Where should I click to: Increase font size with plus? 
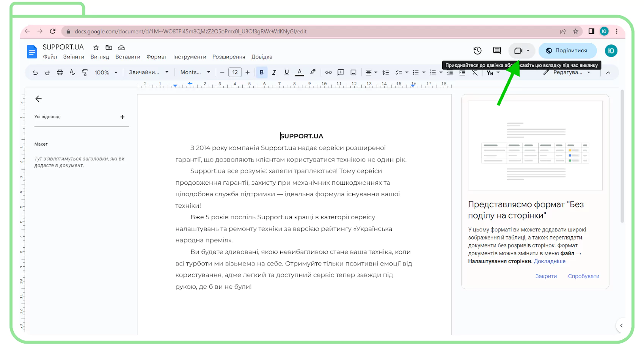(x=248, y=72)
